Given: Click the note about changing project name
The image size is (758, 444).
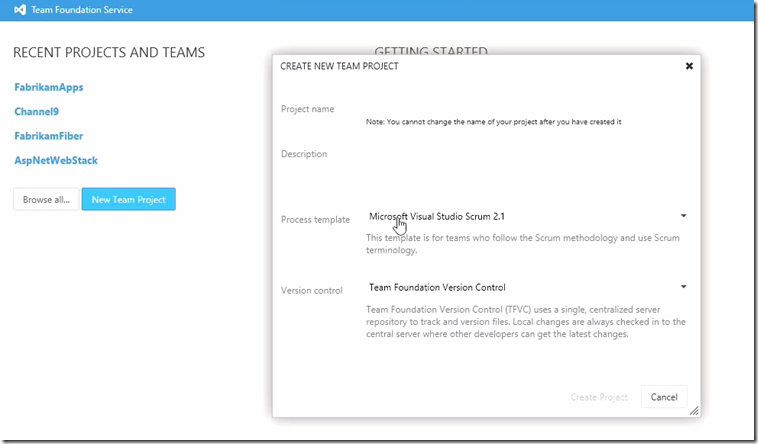Looking at the screenshot, I should tap(494, 122).
